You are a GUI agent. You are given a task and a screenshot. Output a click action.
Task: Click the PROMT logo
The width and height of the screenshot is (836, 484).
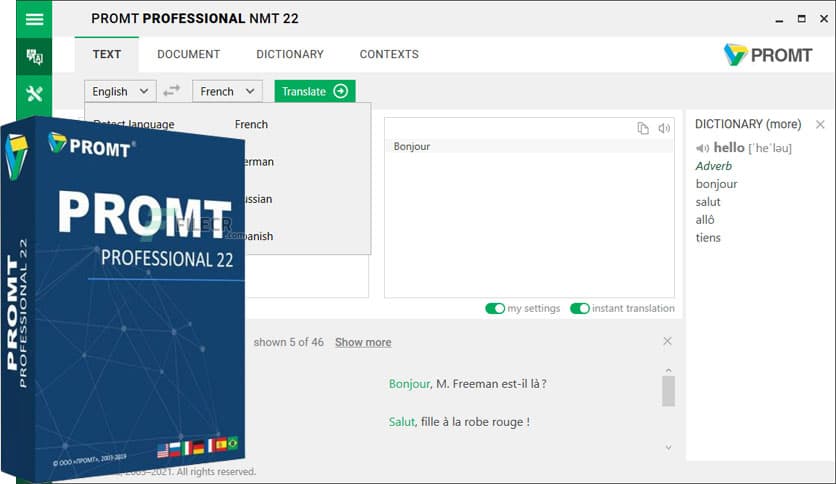pos(768,54)
